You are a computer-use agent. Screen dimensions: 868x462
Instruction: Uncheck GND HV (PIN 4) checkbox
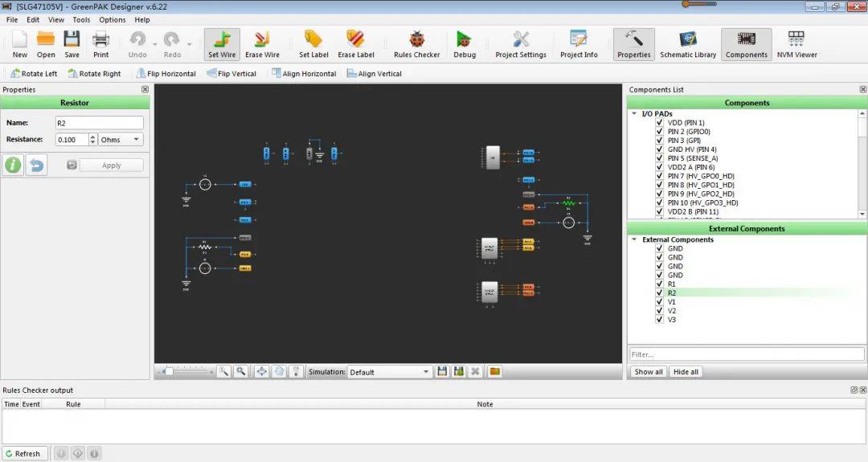[659, 149]
